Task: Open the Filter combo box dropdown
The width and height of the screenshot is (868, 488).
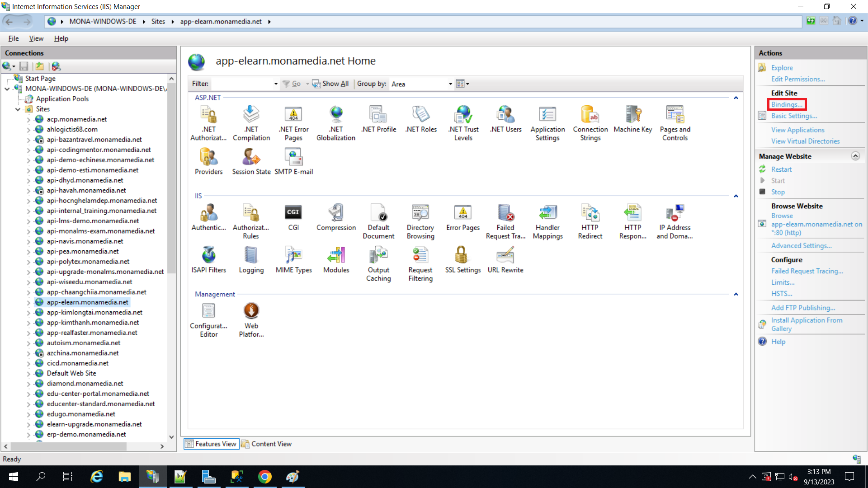Action: pyautogui.click(x=275, y=84)
